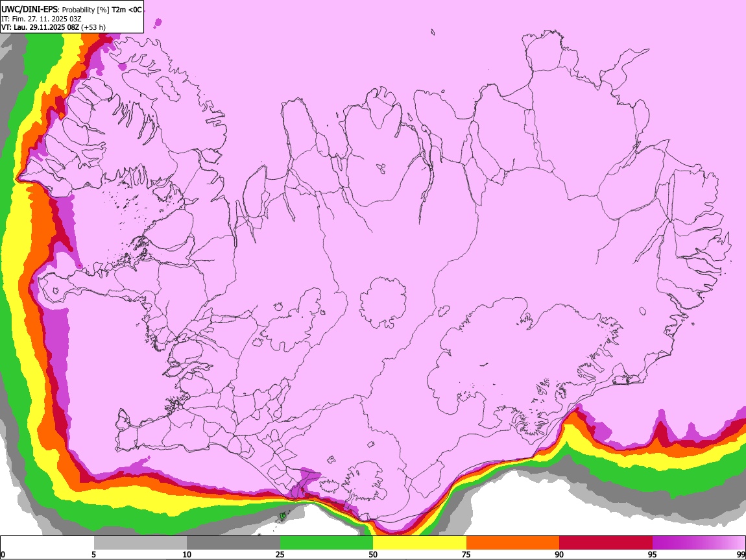The height and width of the screenshot is (560, 746).
Task: Click the '(+53 h)' forecast offset text
Action: coord(93,27)
